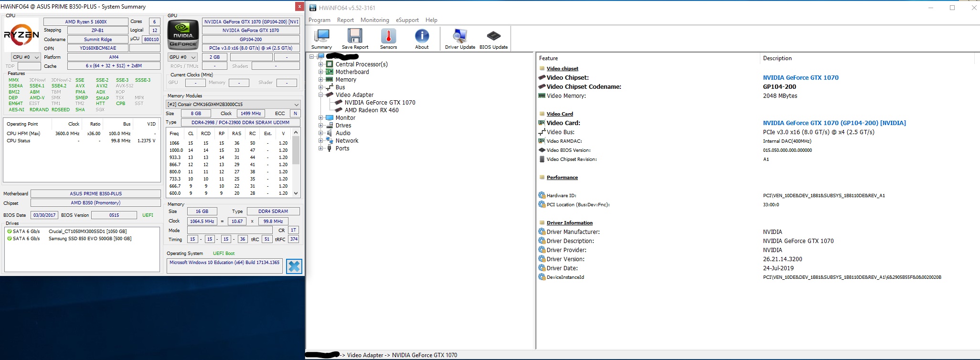Select Bus tree node
Image resolution: width=980 pixels, height=360 pixels.
point(340,87)
